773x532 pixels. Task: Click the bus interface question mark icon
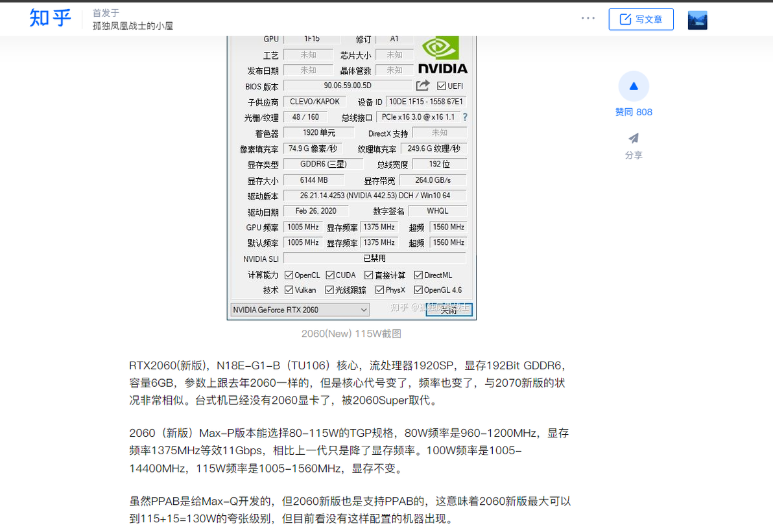click(465, 117)
